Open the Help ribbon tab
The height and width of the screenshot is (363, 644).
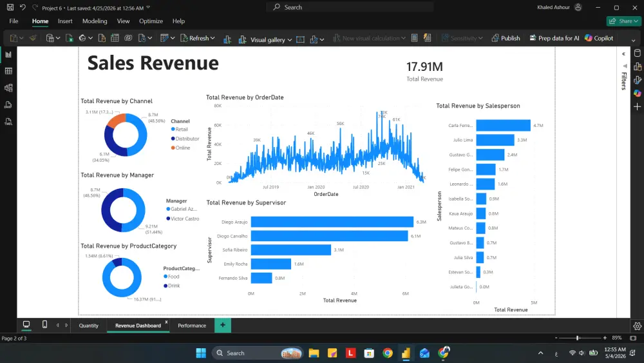[178, 21]
